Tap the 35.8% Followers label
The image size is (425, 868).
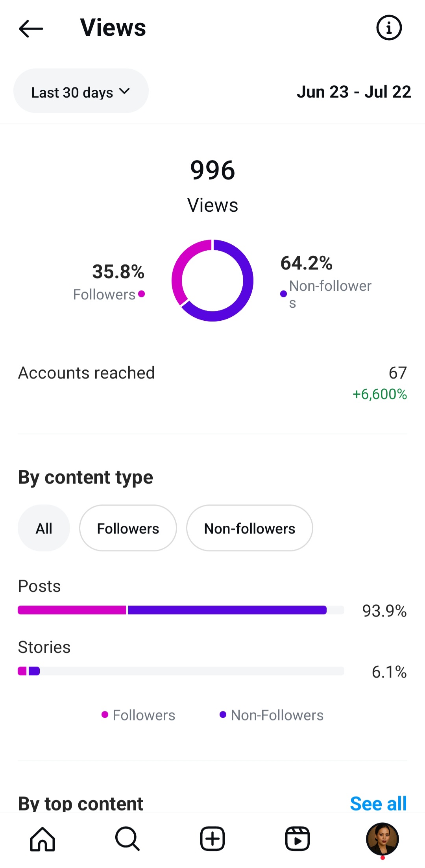click(109, 282)
